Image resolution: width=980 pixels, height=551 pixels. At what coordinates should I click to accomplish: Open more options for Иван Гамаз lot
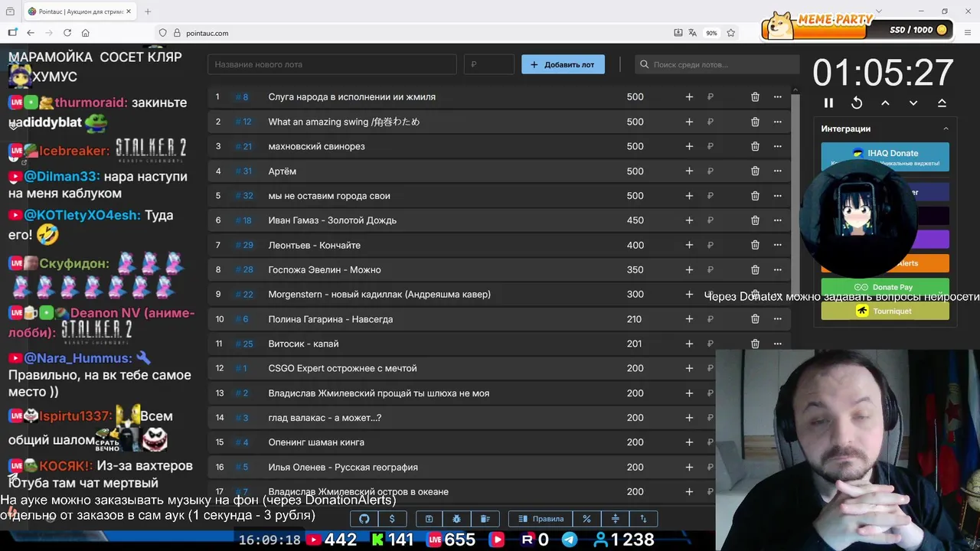(x=778, y=220)
